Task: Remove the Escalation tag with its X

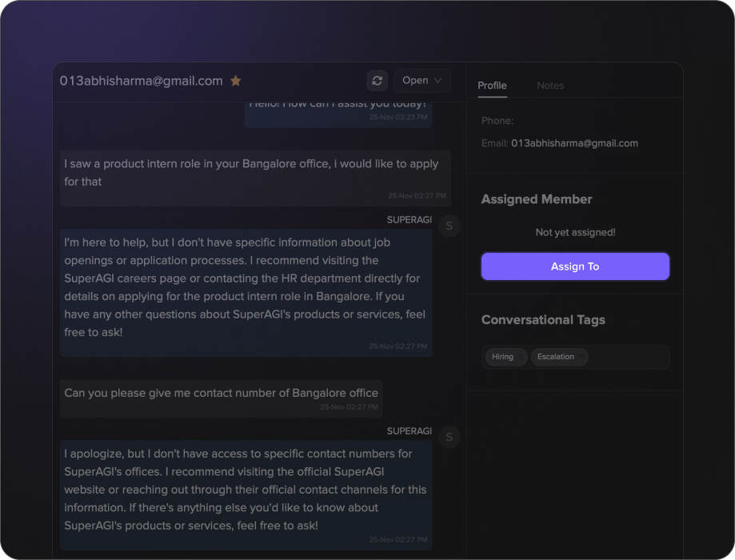Action: (x=581, y=357)
